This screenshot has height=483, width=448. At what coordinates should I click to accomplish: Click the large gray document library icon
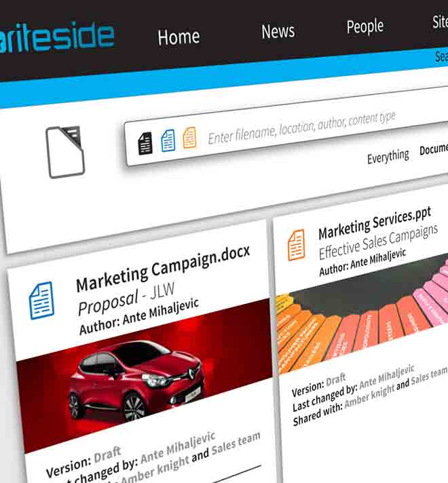(65, 152)
